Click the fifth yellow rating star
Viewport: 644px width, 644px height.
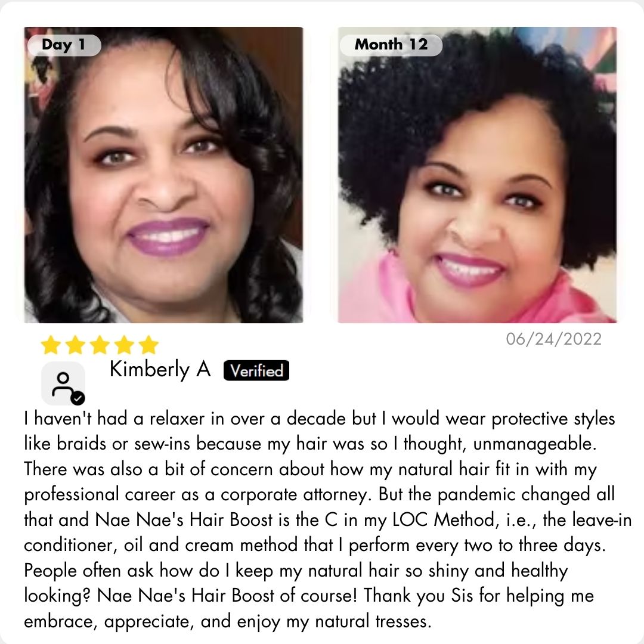pos(148,345)
